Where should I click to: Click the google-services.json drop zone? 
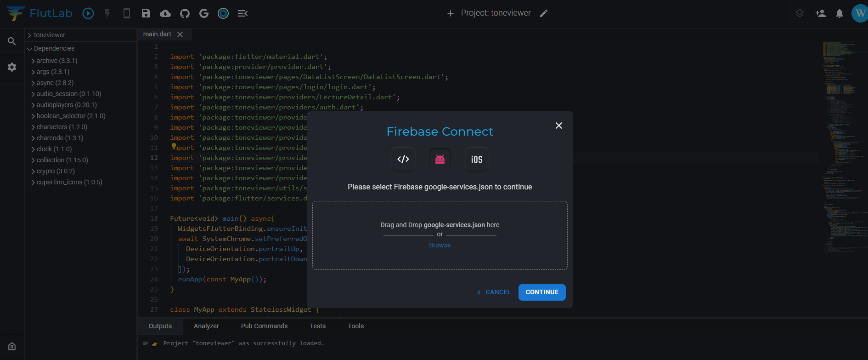click(440, 235)
